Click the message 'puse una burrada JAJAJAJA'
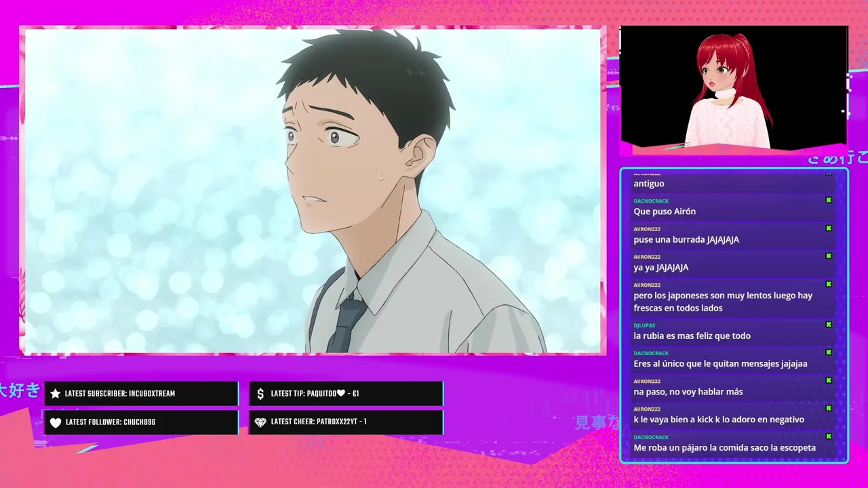This screenshot has width=868, height=488. coord(686,240)
